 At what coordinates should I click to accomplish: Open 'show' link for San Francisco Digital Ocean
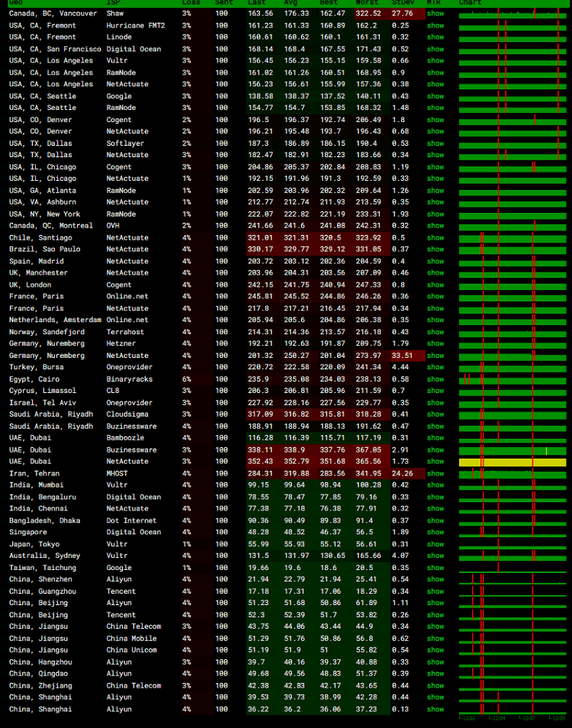tap(435, 49)
